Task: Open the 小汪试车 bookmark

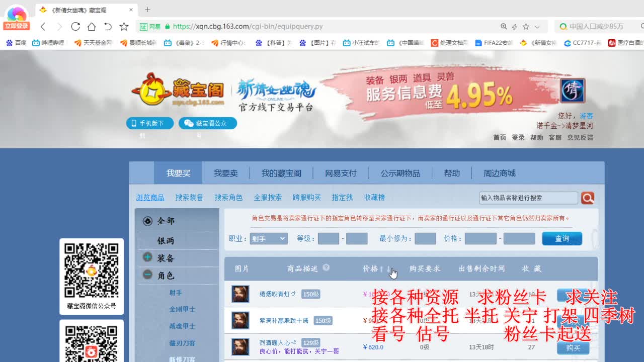Action: coord(361,43)
